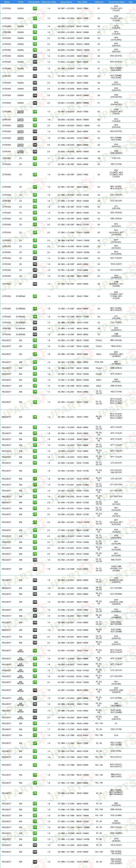
Task: Click the Moc silnika column header
Action: tap(83, 2)
